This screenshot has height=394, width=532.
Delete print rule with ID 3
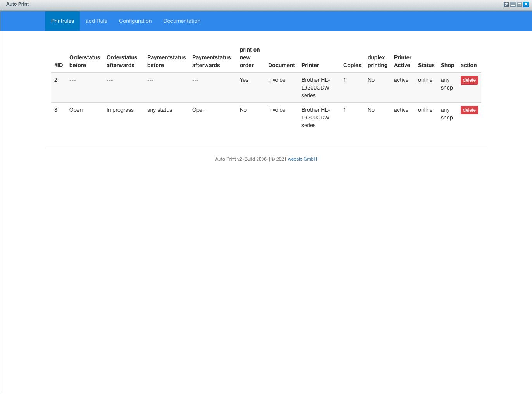point(469,110)
